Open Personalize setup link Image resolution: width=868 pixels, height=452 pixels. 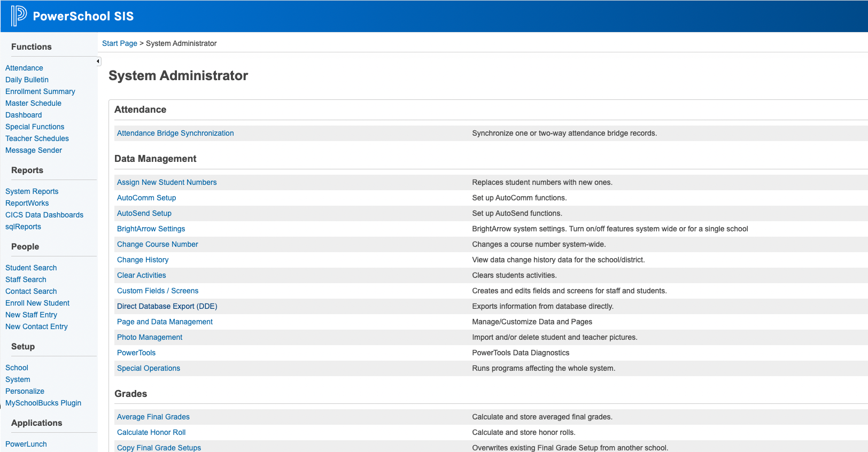coord(25,391)
